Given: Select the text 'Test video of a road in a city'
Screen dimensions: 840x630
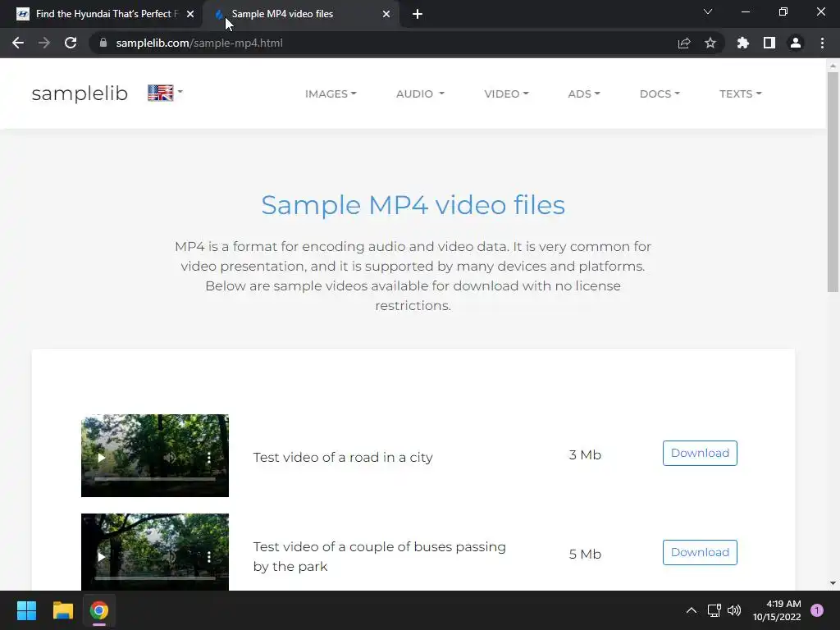Looking at the screenshot, I should click(x=343, y=458).
